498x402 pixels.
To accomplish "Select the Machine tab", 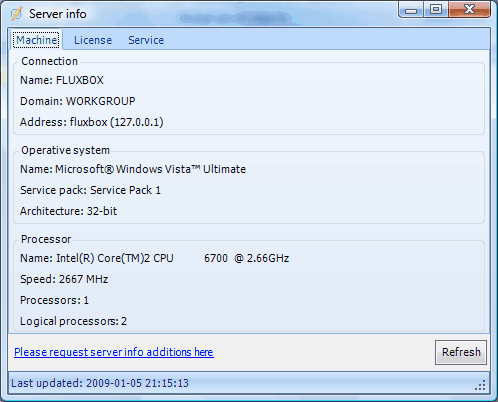I will point(36,40).
